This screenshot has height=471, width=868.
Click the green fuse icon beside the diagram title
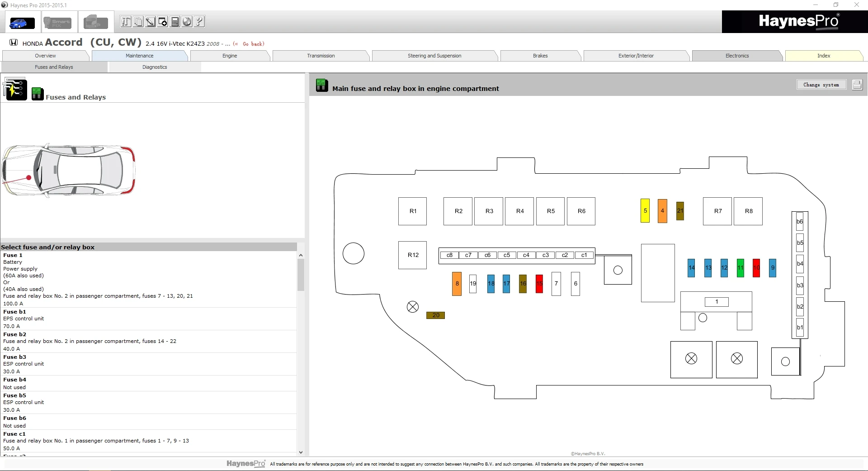(322, 85)
